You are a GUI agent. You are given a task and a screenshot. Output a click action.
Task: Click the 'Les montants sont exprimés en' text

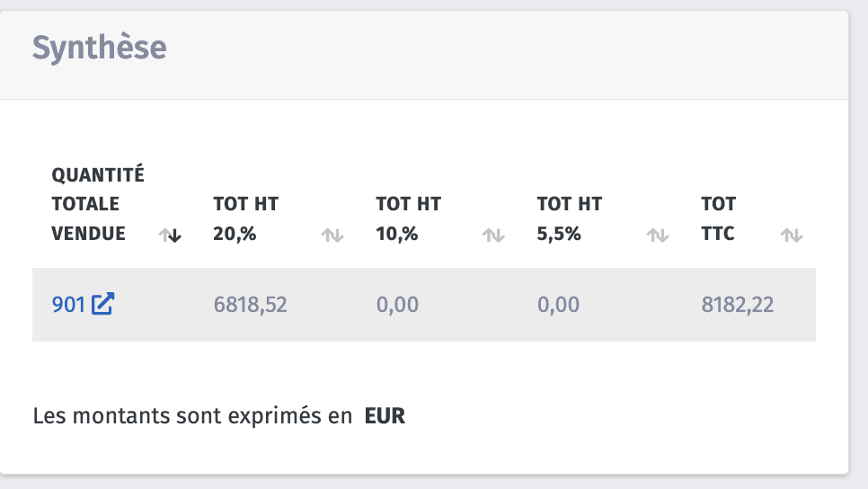coord(191,416)
